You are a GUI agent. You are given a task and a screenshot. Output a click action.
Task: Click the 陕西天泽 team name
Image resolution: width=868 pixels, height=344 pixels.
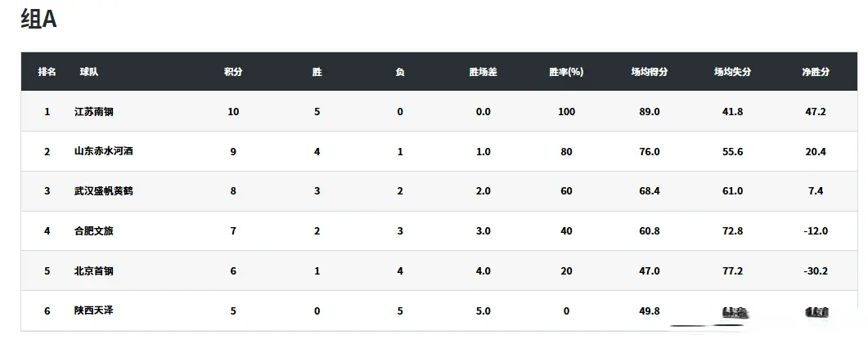tap(94, 310)
